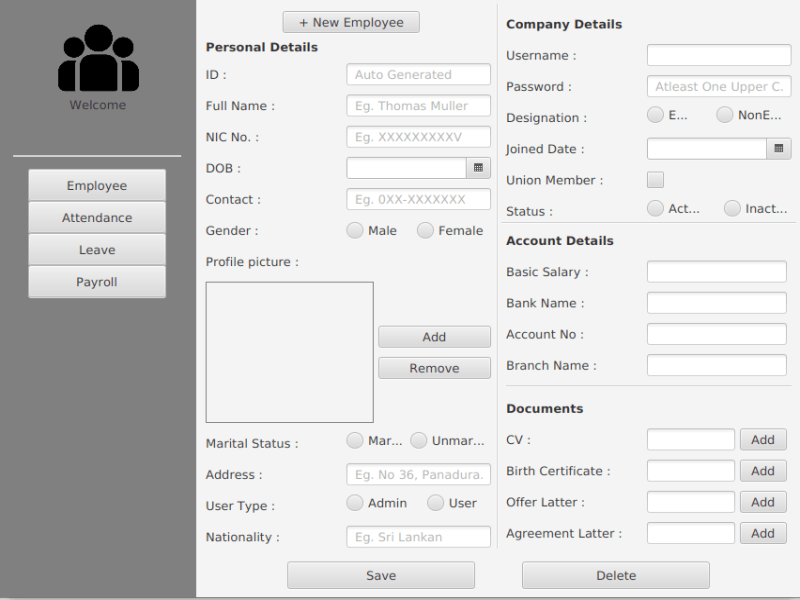Remove the profile picture
The image size is (800, 600).
pos(434,368)
